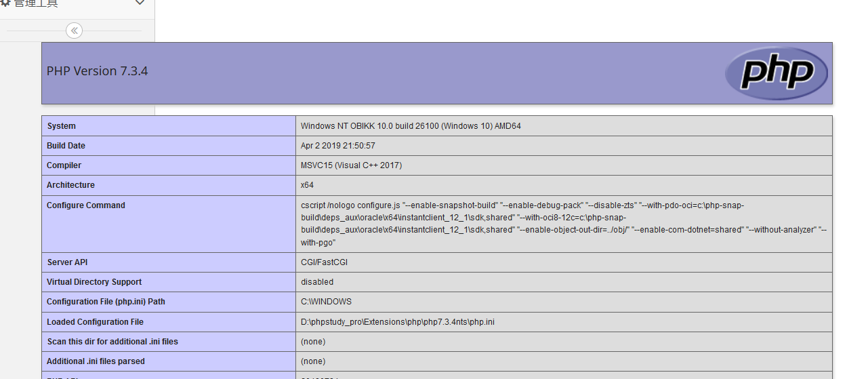Viewport: 868px width, 379px height.
Task: Click the gear icon beside 管理工具
Action: tap(5, 3)
